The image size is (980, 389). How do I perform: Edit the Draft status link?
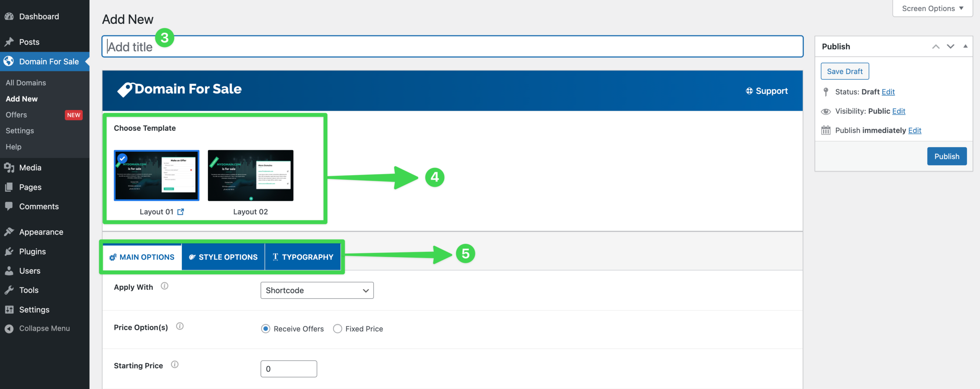[x=888, y=92]
